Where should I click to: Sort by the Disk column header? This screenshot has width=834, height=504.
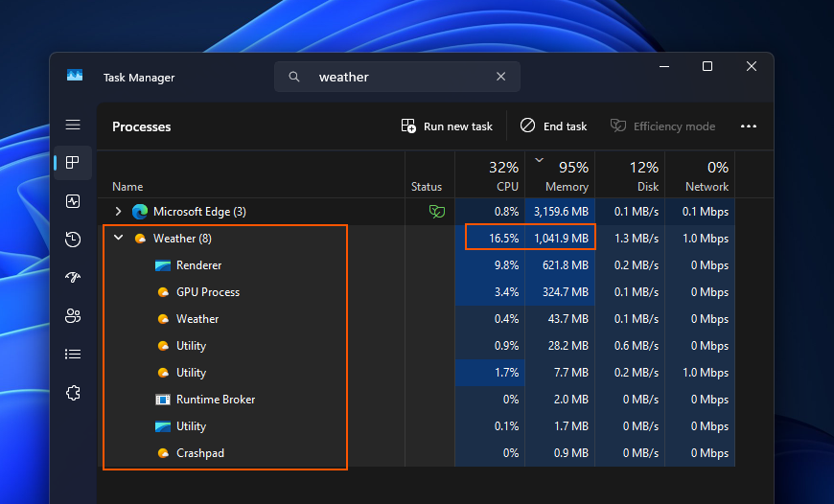[x=630, y=175]
